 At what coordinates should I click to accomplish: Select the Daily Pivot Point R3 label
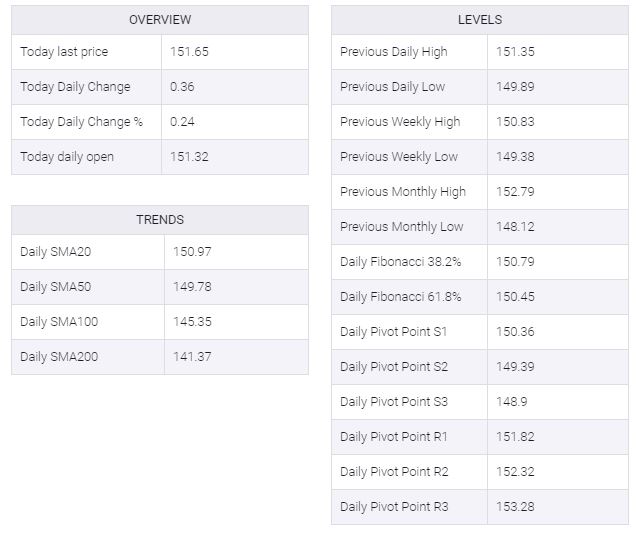coord(394,506)
